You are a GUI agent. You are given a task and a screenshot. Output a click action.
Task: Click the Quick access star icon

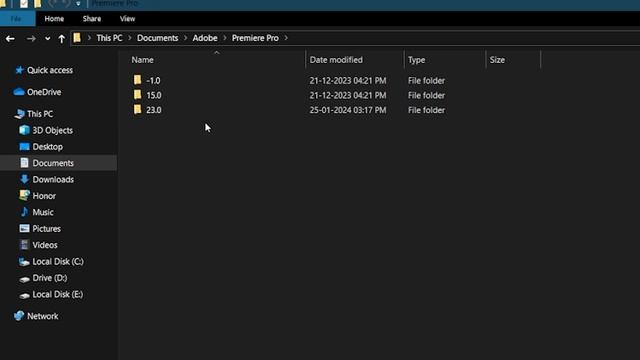click(x=19, y=70)
